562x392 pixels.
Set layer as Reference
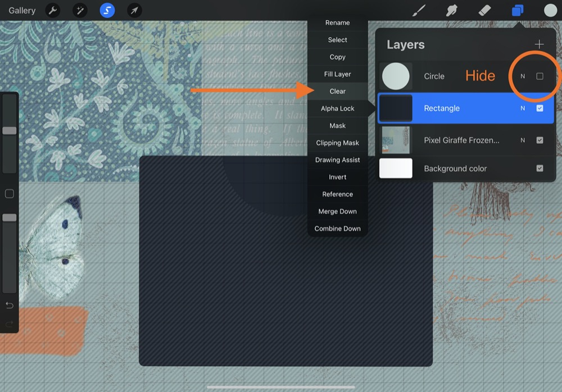[x=338, y=194]
